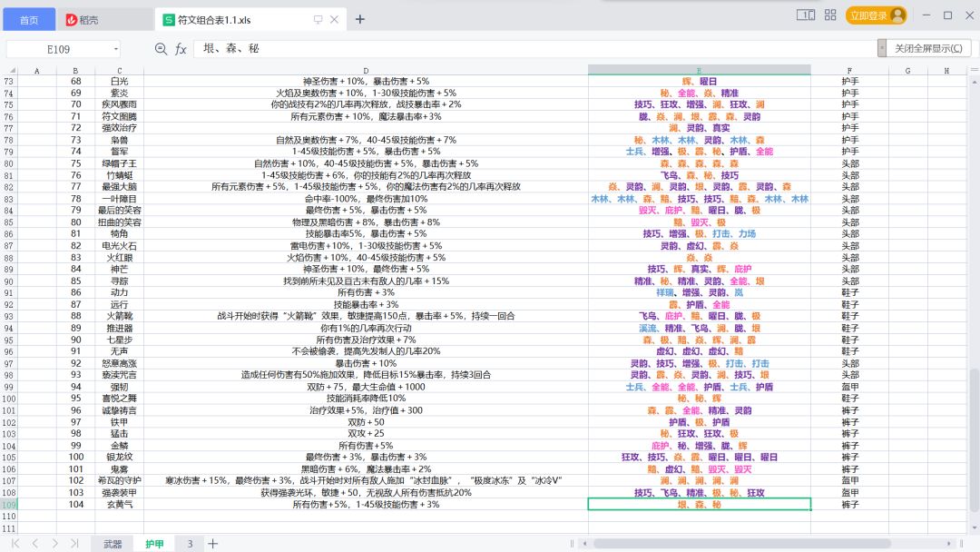Add a new tab with plus icon

coord(360,19)
